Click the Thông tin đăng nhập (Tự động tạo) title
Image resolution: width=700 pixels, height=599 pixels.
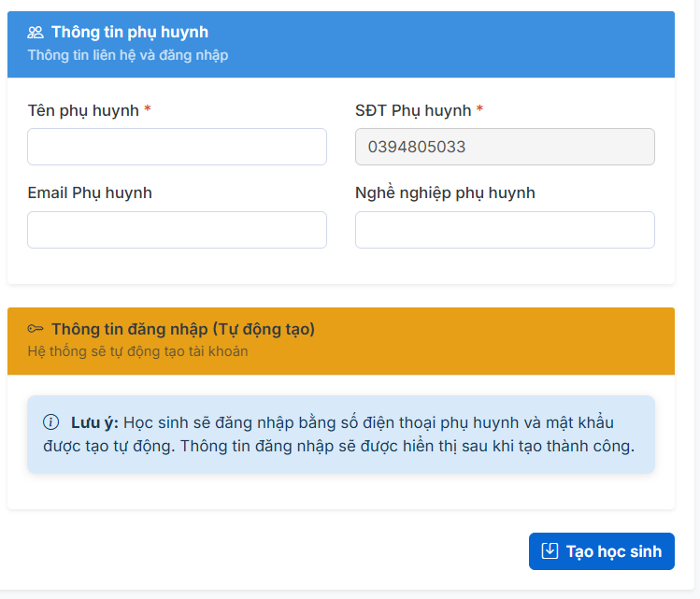pyautogui.click(x=182, y=329)
